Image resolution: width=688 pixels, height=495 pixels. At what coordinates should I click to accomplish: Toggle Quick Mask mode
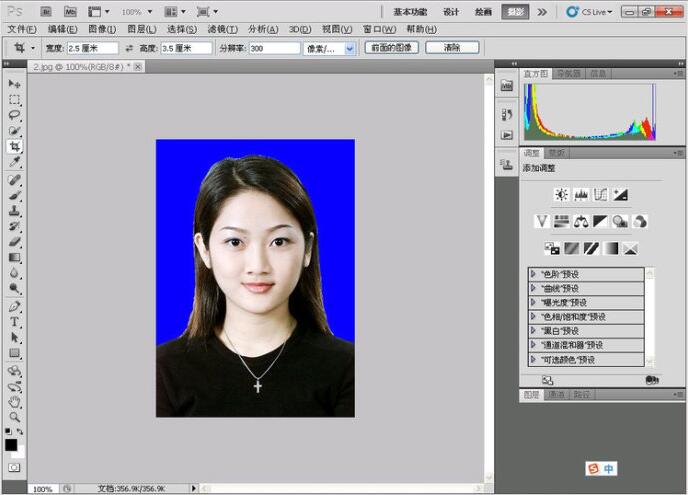pos(14,467)
